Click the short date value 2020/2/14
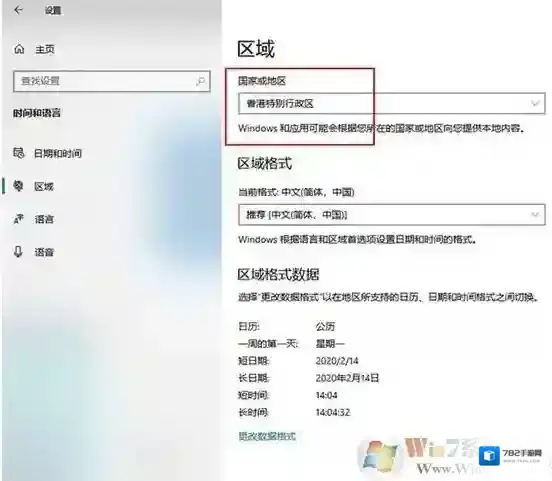 click(x=337, y=361)
